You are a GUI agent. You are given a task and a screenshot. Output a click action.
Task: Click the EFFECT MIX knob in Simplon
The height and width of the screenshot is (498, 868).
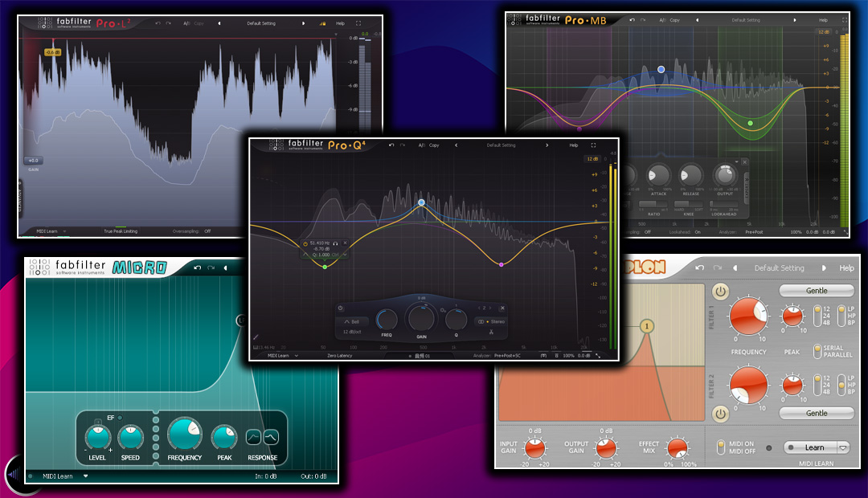click(677, 447)
